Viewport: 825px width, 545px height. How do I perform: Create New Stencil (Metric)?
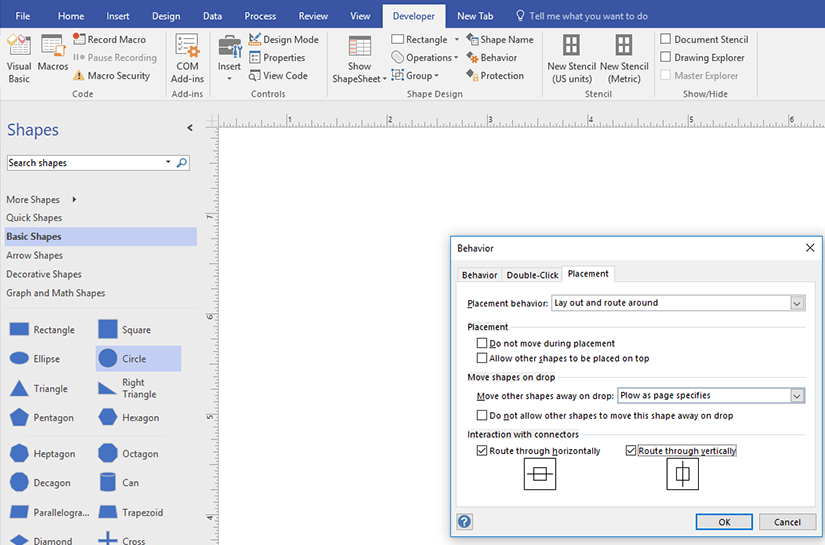pos(623,57)
